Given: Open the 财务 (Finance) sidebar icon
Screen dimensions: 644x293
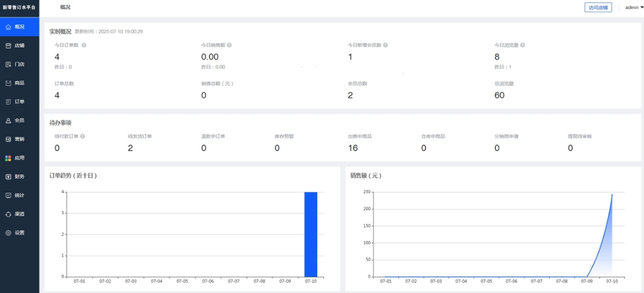Looking at the screenshot, I should click(x=8, y=177).
